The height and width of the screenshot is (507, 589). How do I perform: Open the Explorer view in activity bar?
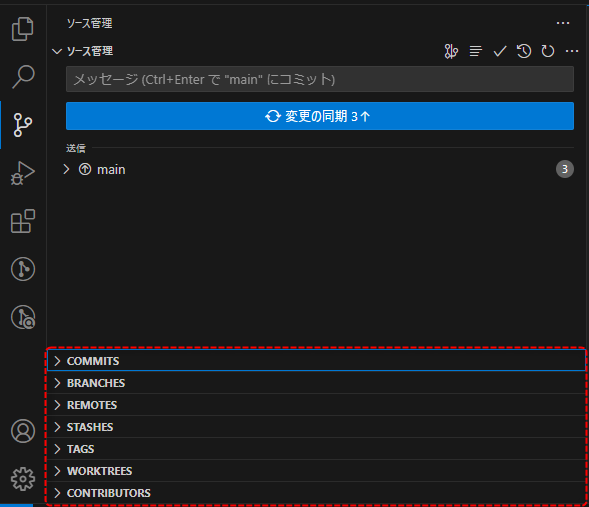(x=23, y=29)
